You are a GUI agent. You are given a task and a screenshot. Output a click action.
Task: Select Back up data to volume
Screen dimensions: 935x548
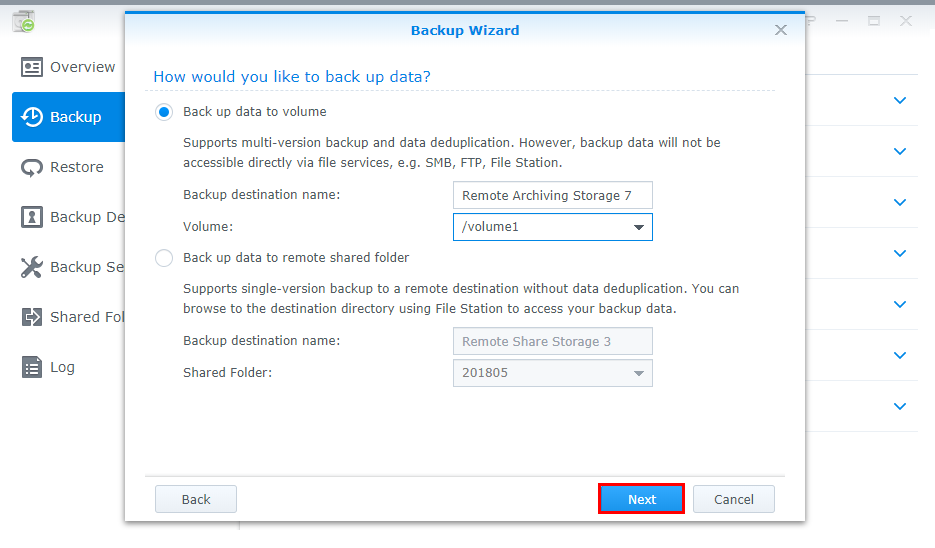164,112
